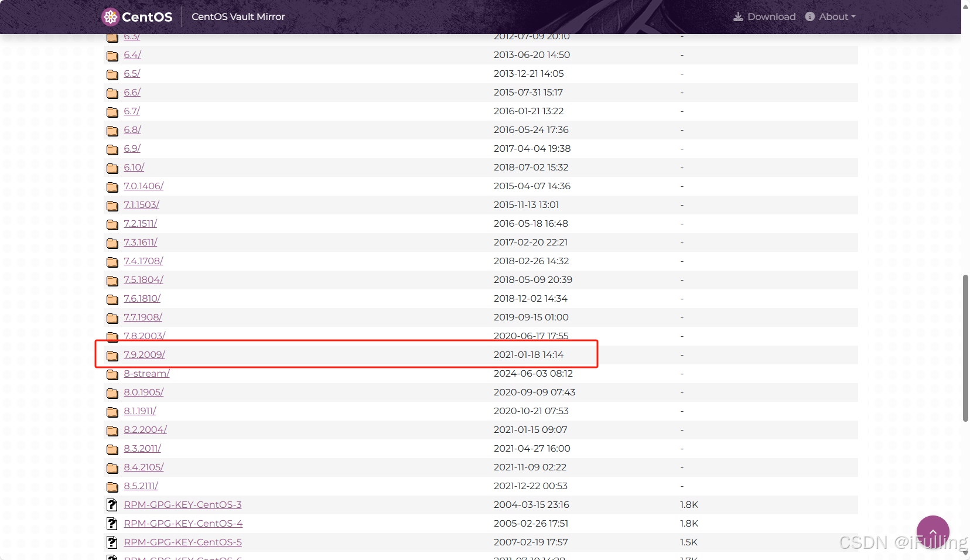Click folder icon beside 6.6/
Screen dimensions: 970x560
112,93
